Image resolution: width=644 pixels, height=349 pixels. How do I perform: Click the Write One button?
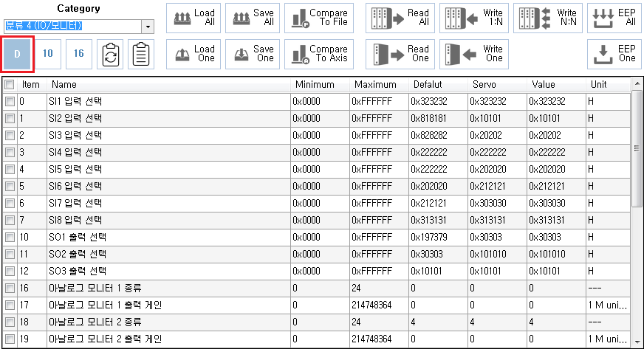[x=473, y=54]
